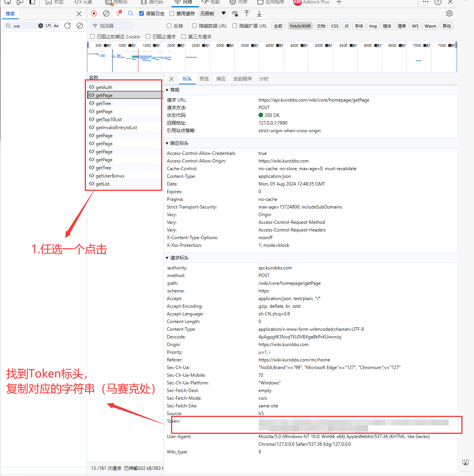Open network conditions panel icon

[235, 13]
